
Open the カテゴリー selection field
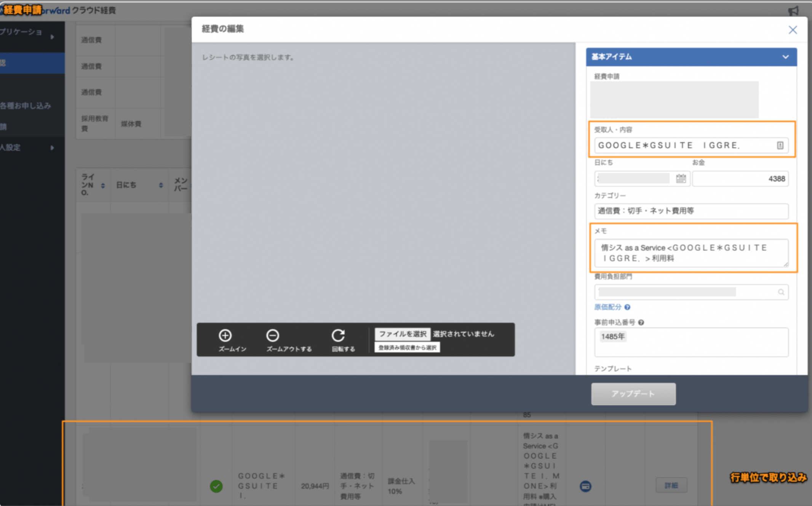(x=691, y=211)
